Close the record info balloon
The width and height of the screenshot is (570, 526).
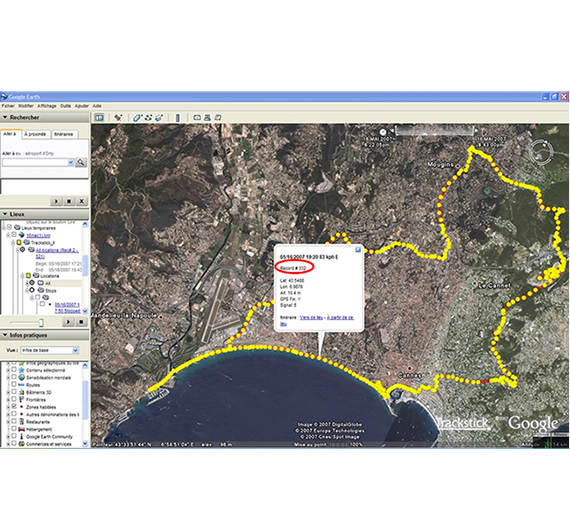tap(358, 250)
